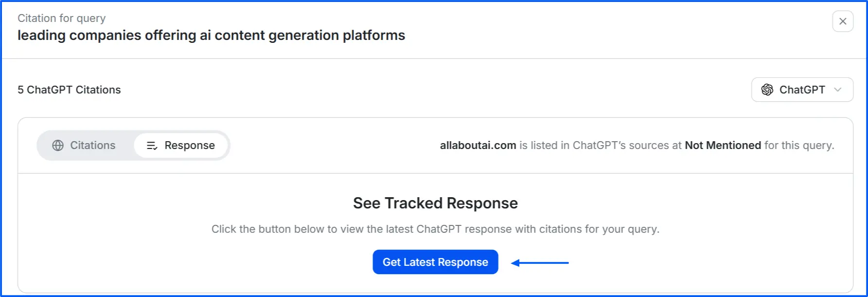This screenshot has width=868, height=297.
Task: Click the instruction text below See Tracked Response
Action: click(x=436, y=229)
